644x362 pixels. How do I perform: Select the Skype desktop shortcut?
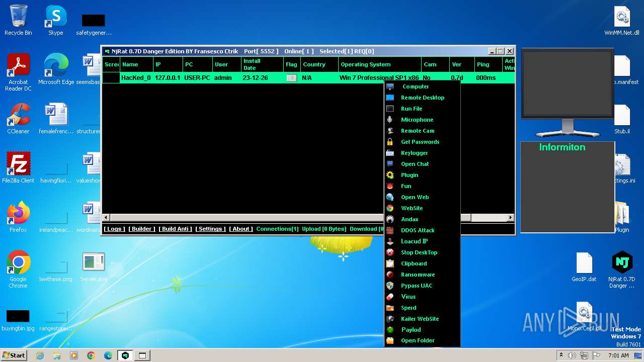(x=56, y=20)
